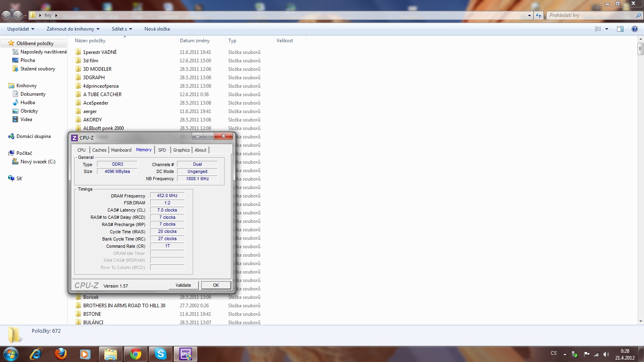Image resolution: width=644 pixels, height=362 pixels.
Task: Click the forward navigation arrow in Explorer
Action: point(17,15)
